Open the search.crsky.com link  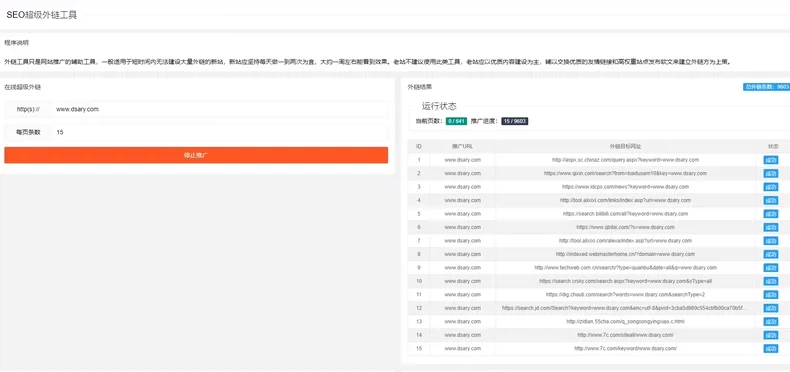[x=625, y=281]
